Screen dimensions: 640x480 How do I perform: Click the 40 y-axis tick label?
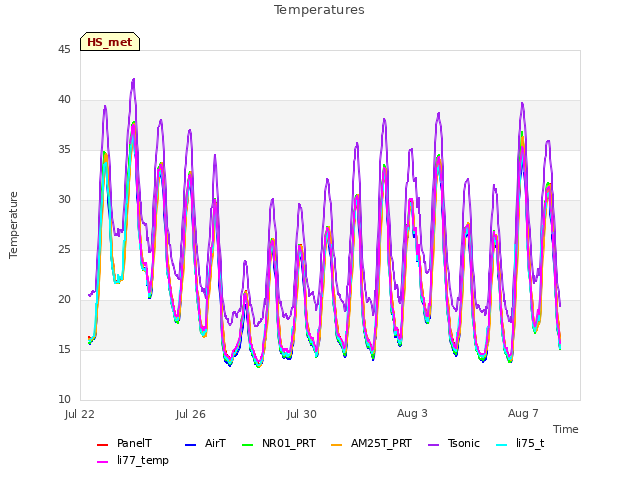point(64,100)
